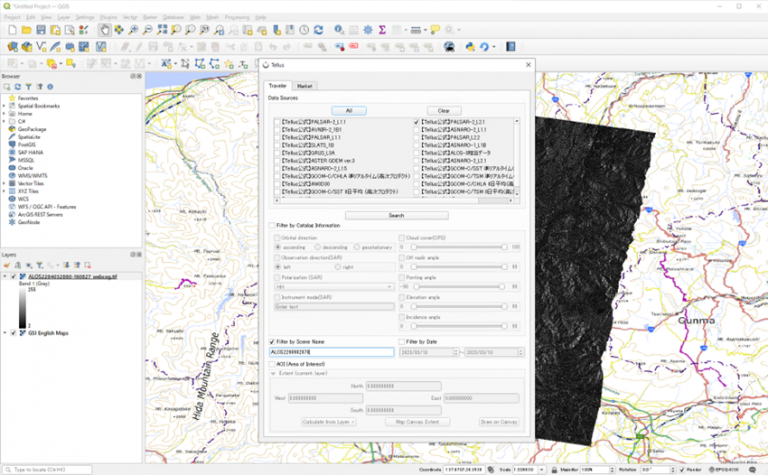The image size is (768, 475).
Task: Enable Filter by Catalog Information checkbox
Action: click(x=272, y=225)
